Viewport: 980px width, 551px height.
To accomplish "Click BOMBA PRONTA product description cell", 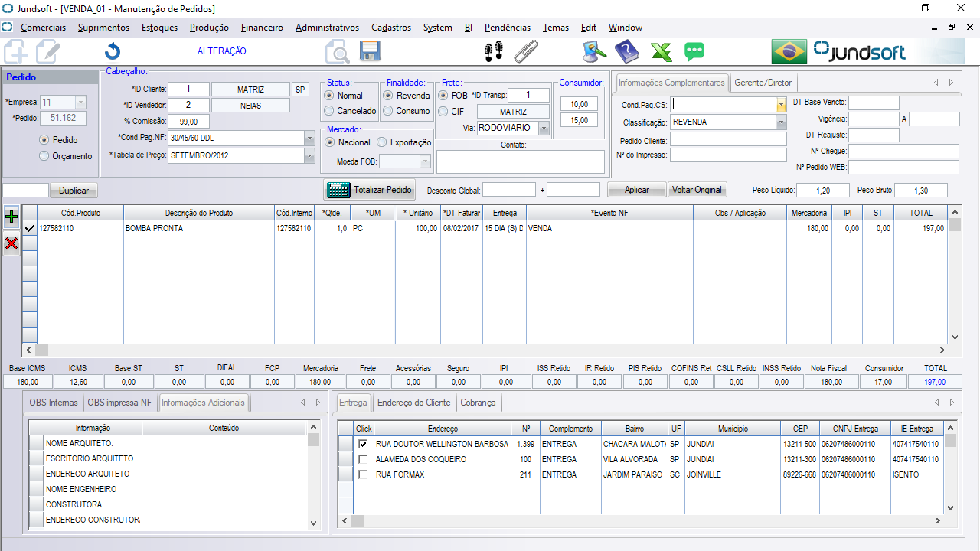I will (199, 228).
